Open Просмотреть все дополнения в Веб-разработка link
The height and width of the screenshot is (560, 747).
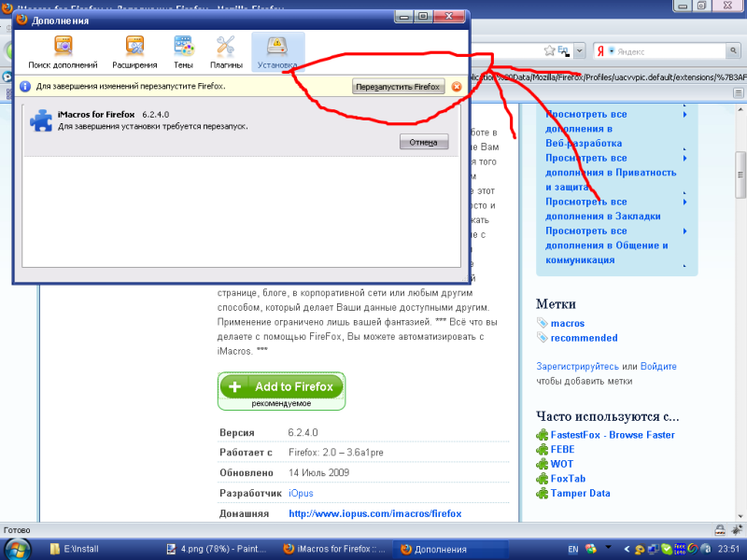[x=585, y=129]
